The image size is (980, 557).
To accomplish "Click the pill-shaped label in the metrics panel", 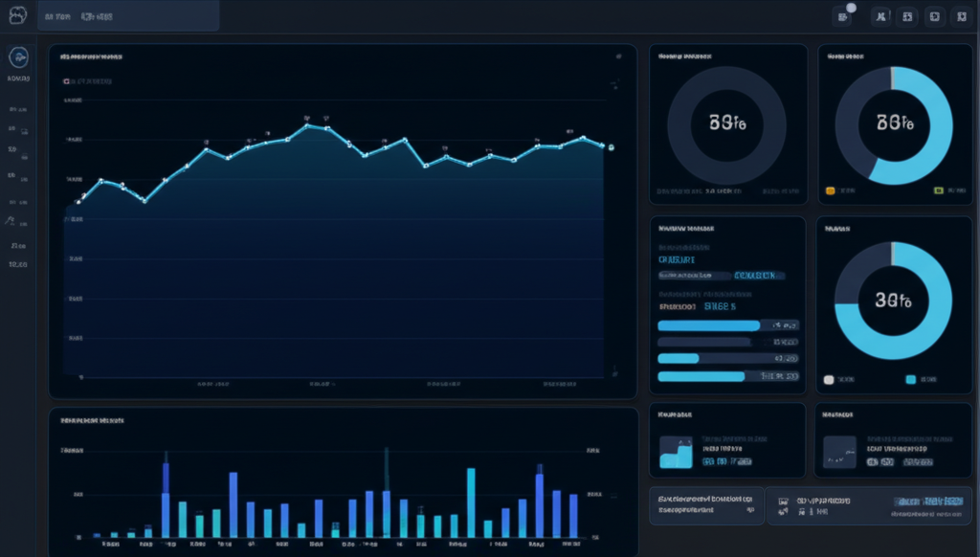I will 696,276.
